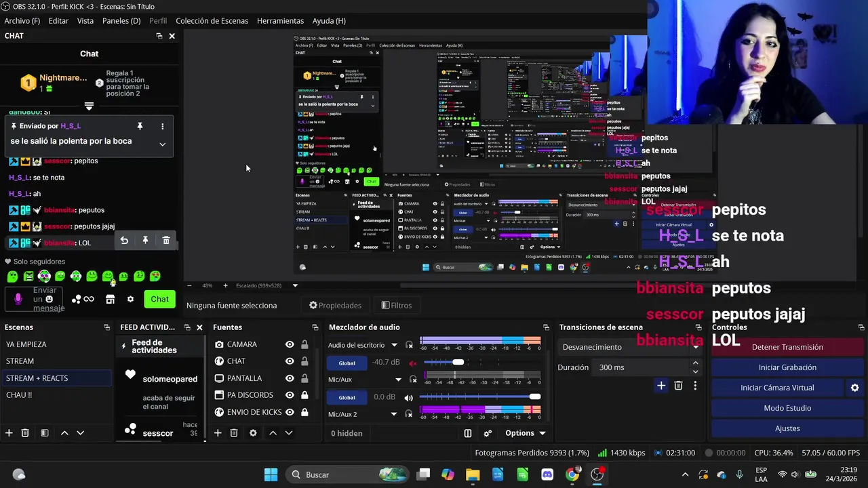Image resolution: width=868 pixels, height=488 pixels.
Task: Click the purple microphone icon in chat input
Action: pyautogui.click(x=18, y=299)
